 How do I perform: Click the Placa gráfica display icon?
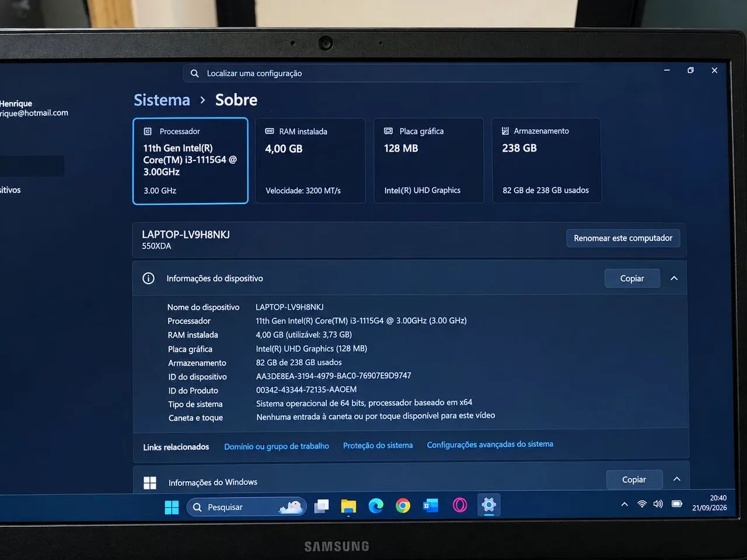(388, 131)
